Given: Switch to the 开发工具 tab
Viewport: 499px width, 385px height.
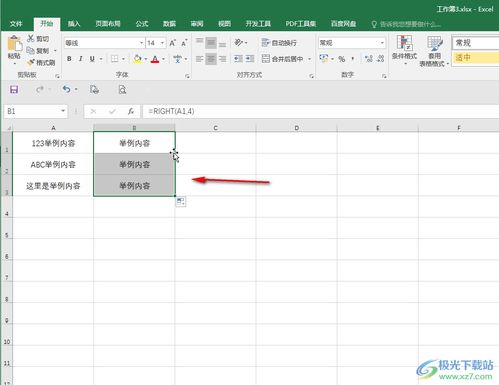Looking at the screenshot, I should (x=258, y=24).
